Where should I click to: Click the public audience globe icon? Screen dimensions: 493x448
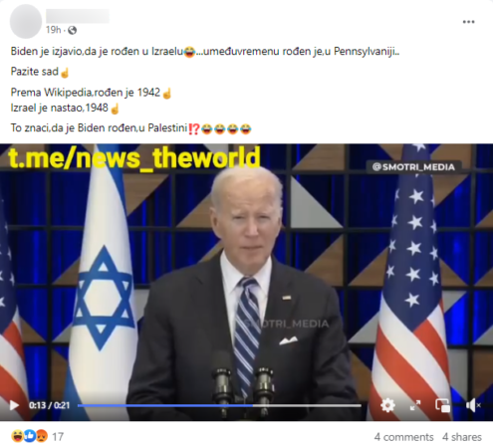[x=72, y=30]
